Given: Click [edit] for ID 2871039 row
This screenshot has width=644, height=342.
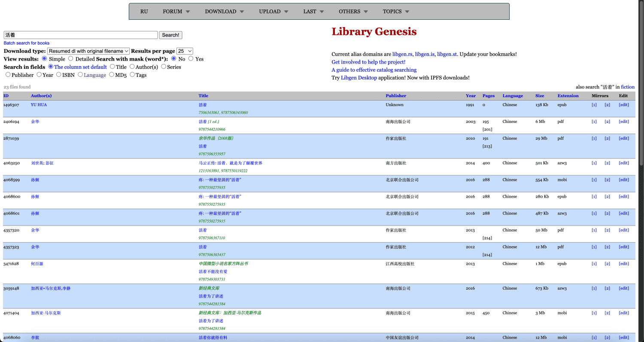Looking at the screenshot, I should tap(624, 138).
